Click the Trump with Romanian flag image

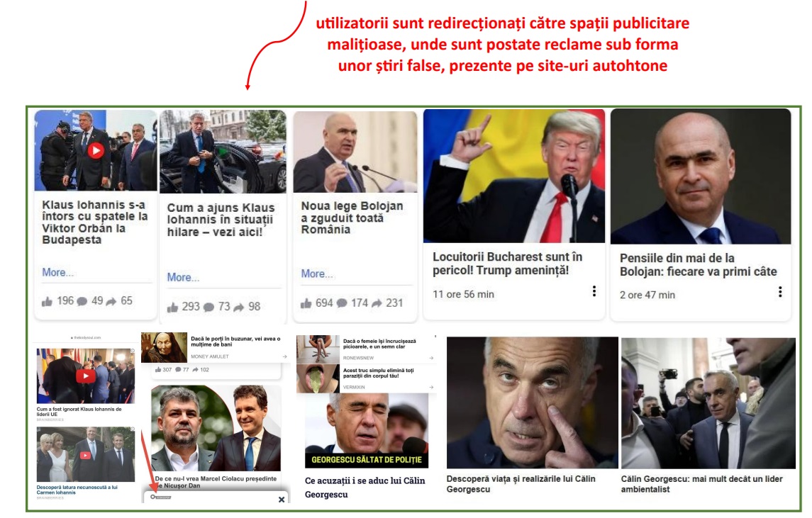pyautogui.click(x=513, y=176)
